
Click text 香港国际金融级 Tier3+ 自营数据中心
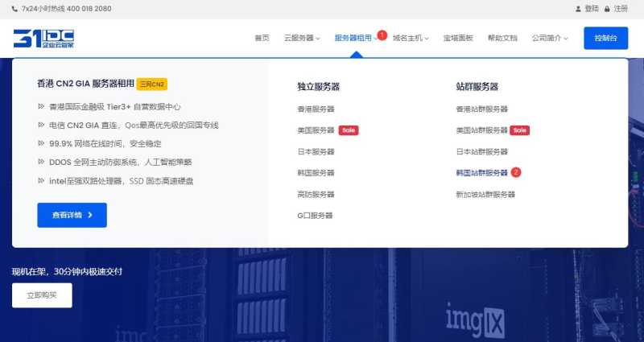click(x=114, y=107)
